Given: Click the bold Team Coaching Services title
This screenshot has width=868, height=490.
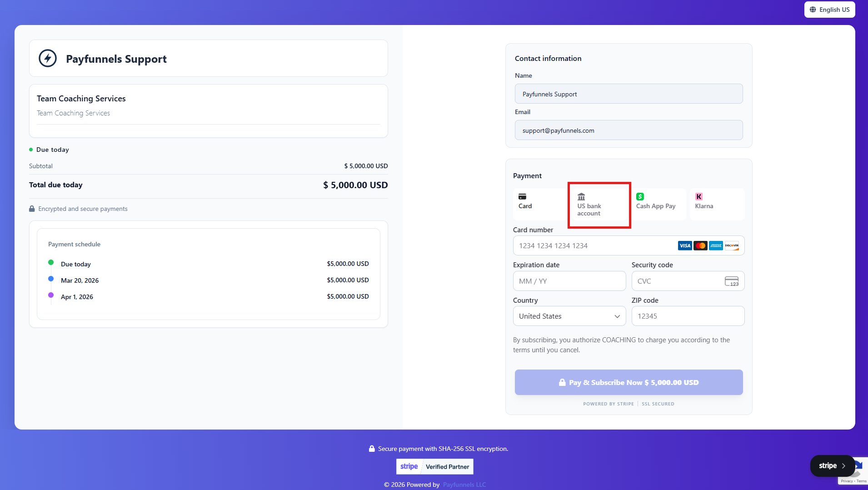Looking at the screenshot, I should 81,99.
